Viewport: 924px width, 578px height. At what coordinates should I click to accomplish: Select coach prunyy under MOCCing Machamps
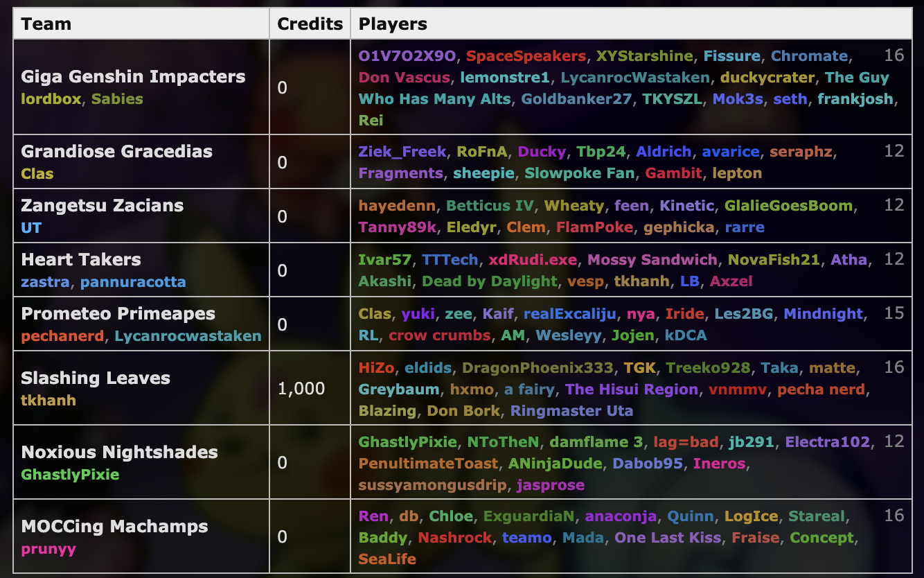(36, 549)
